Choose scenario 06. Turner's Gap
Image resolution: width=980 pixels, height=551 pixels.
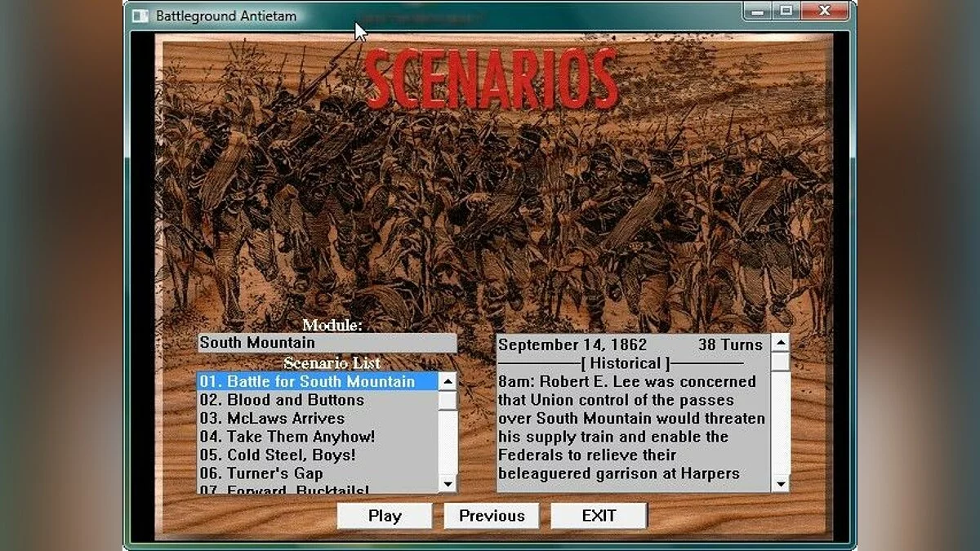(x=318, y=473)
